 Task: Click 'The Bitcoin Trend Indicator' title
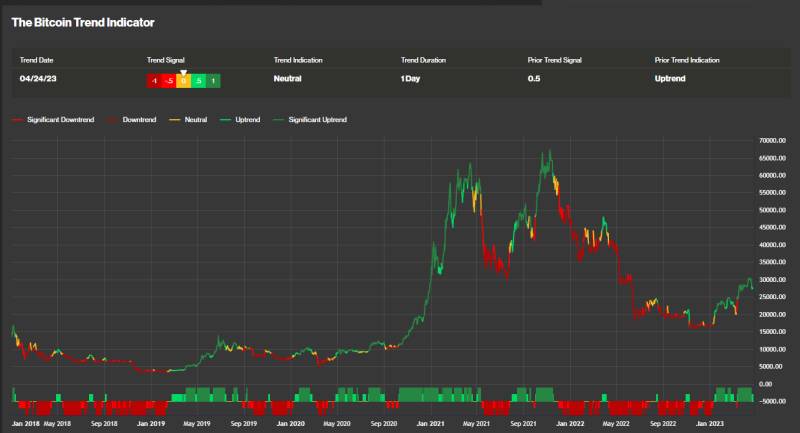83,22
